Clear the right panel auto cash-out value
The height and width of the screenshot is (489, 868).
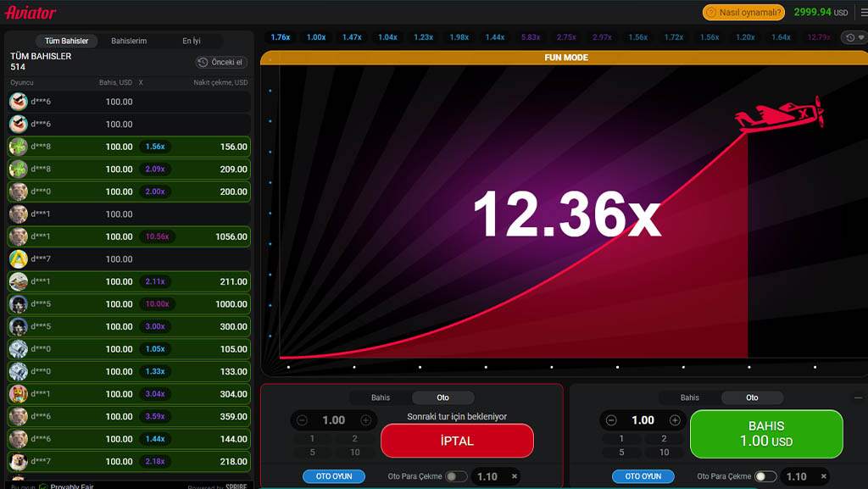click(x=823, y=476)
